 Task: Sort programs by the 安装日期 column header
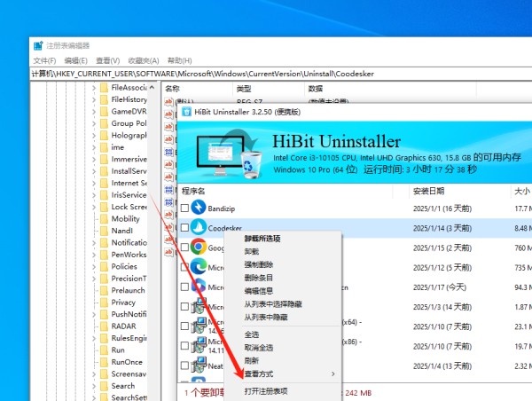[x=428, y=191]
